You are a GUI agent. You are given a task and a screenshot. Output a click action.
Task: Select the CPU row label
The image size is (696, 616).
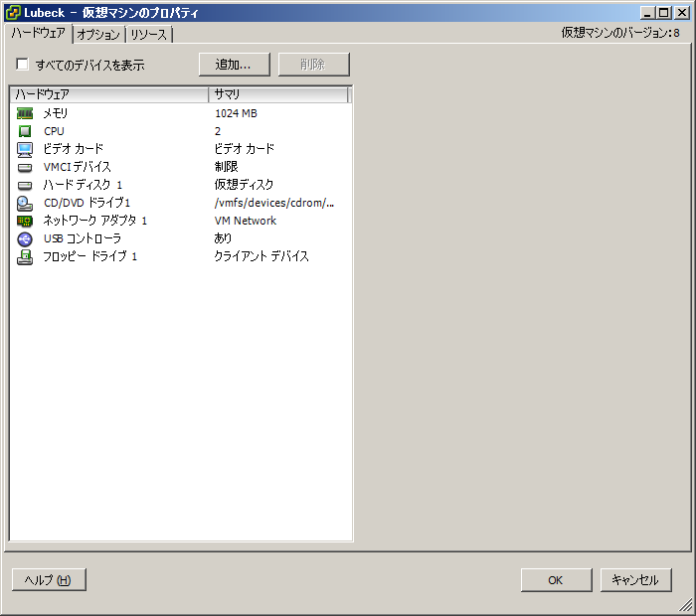pyautogui.click(x=54, y=131)
